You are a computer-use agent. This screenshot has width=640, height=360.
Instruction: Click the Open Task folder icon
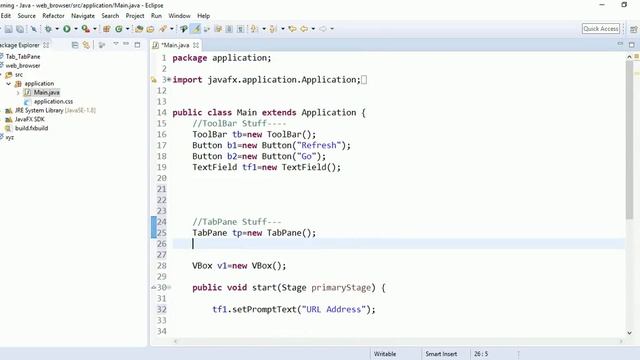pyautogui.click(x=150, y=29)
